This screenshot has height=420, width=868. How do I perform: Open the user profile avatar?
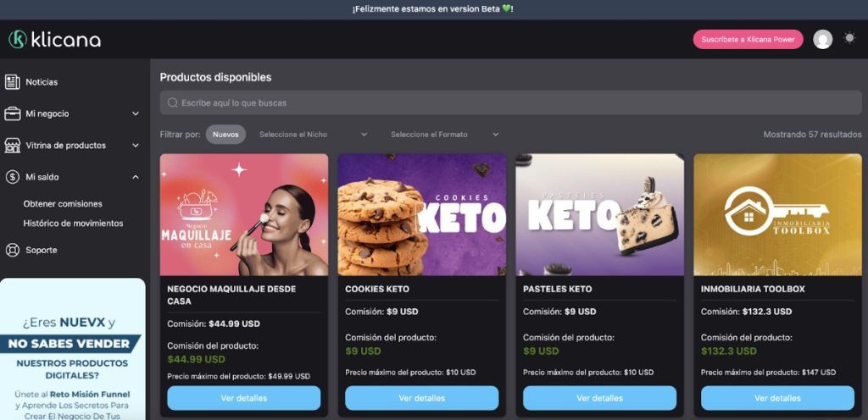pyautogui.click(x=822, y=39)
